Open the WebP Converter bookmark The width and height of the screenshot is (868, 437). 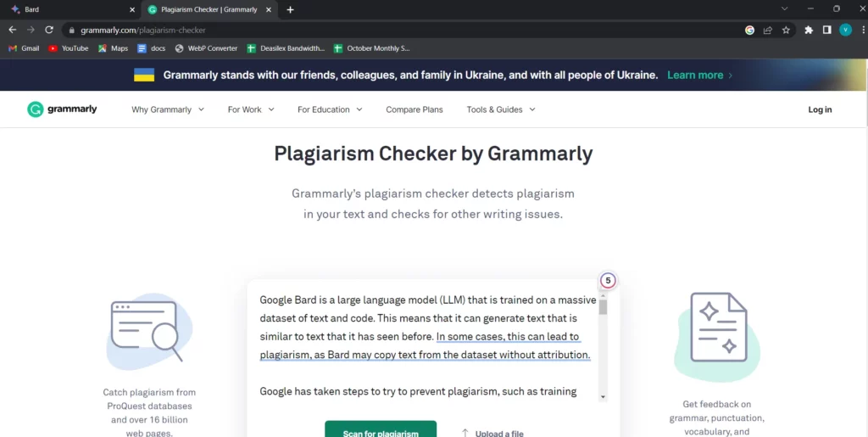(x=206, y=48)
